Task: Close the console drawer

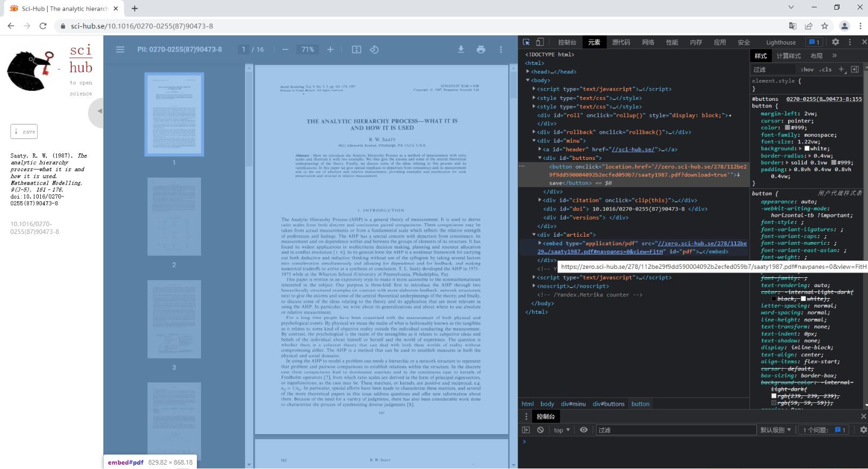Action: [x=863, y=416]
